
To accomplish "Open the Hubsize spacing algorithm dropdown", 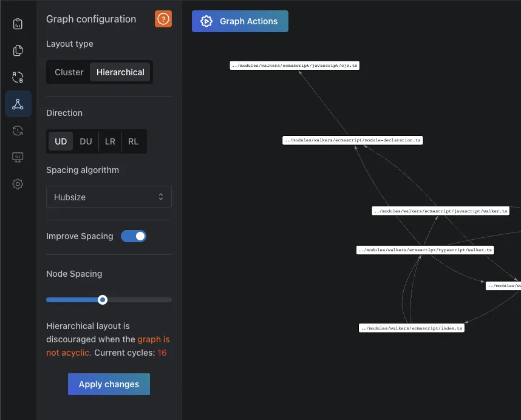I will [x=109, y=197].
